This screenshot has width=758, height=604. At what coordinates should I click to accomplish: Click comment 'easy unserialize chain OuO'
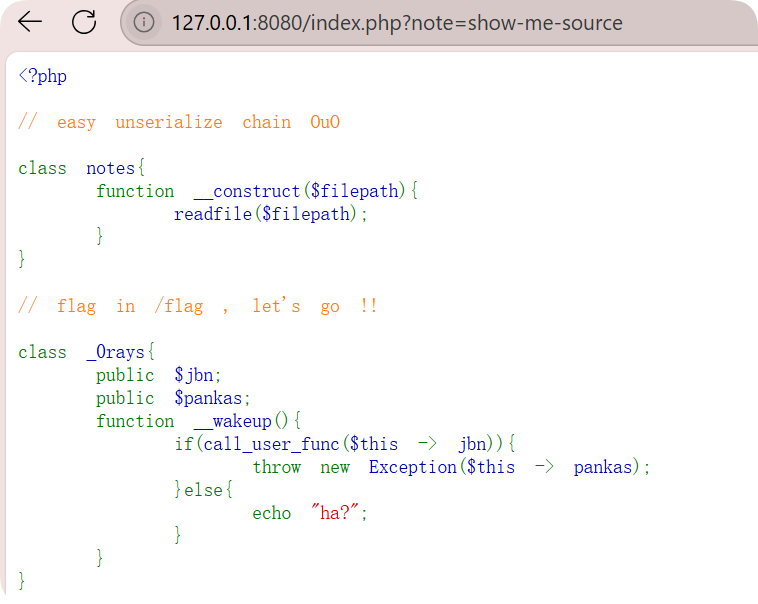[x=179, y=122]
